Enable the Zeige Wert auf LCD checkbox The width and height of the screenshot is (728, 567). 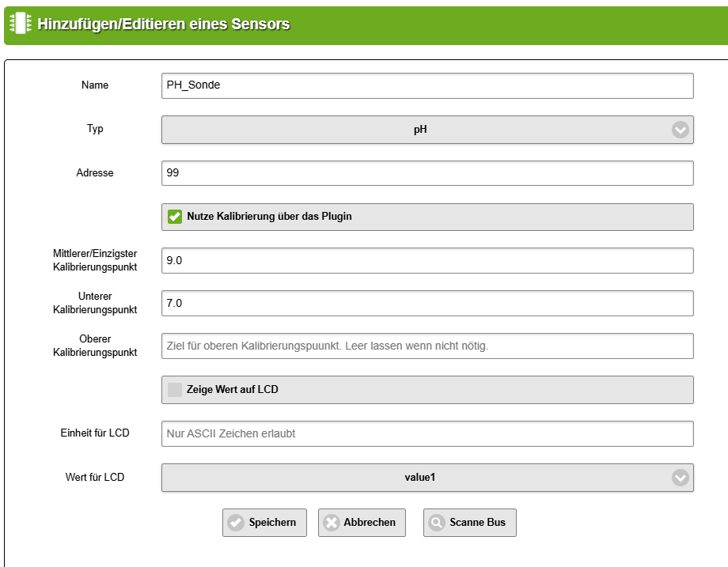[175, 390]
